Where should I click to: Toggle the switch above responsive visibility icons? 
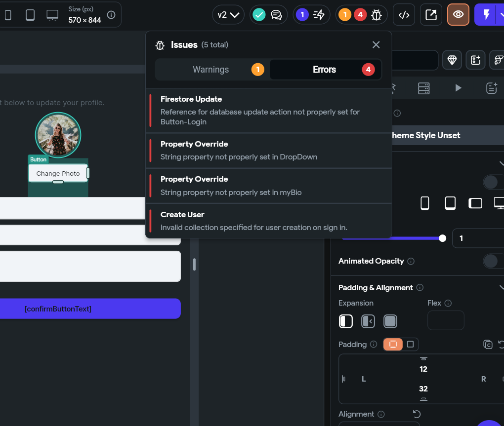click(x=494, y=182)
